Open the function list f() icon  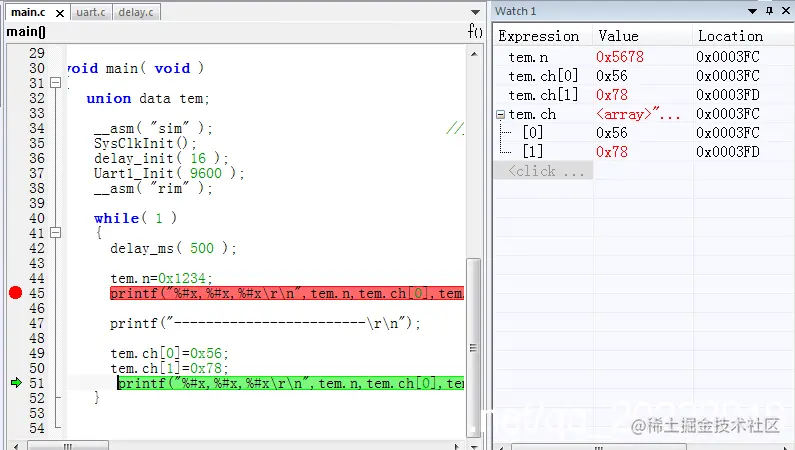click(475, 31)
